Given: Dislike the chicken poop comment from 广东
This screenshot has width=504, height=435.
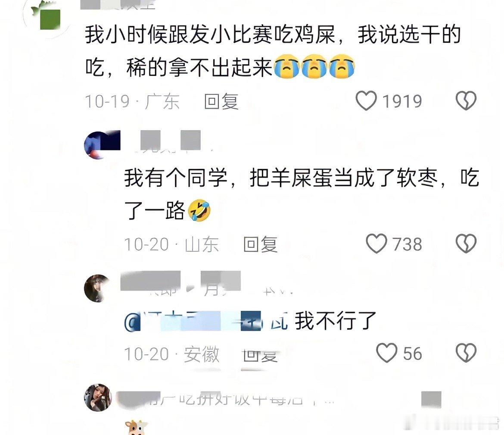Looking at the screenshot, I should tap(466, 101).
